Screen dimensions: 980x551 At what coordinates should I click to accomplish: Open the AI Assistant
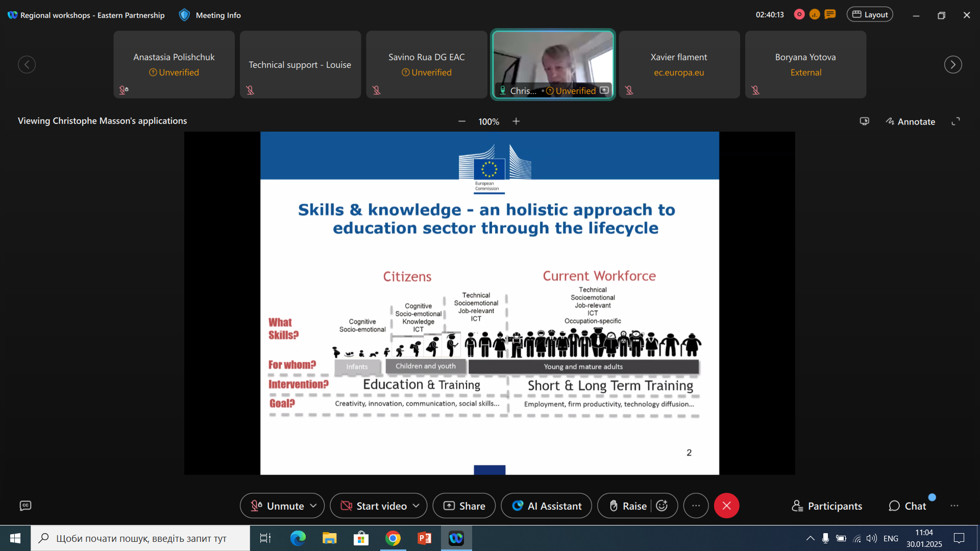[547, 506]
